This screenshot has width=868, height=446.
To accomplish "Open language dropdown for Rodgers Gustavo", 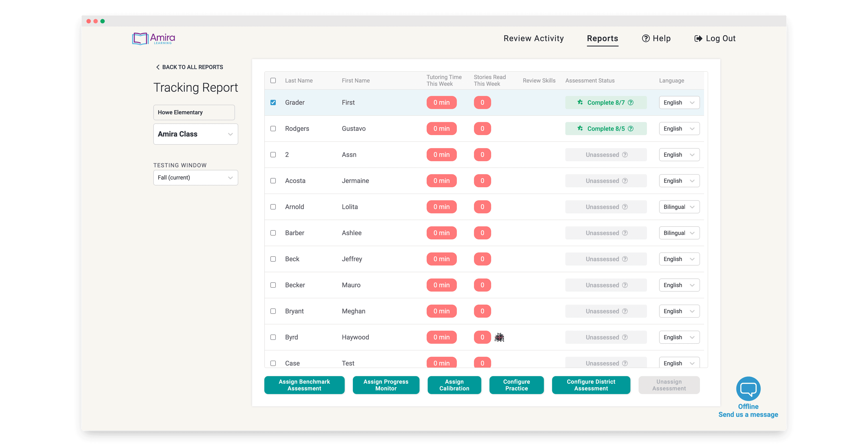I will point(679,128).
